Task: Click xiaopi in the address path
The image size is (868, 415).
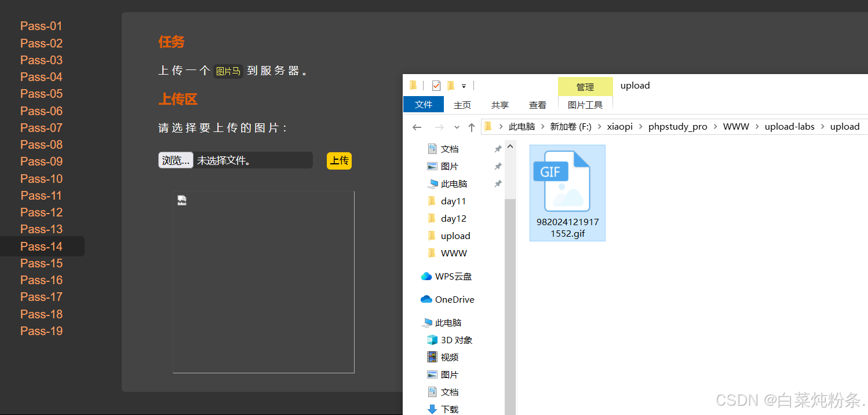Action: point(620,127)
